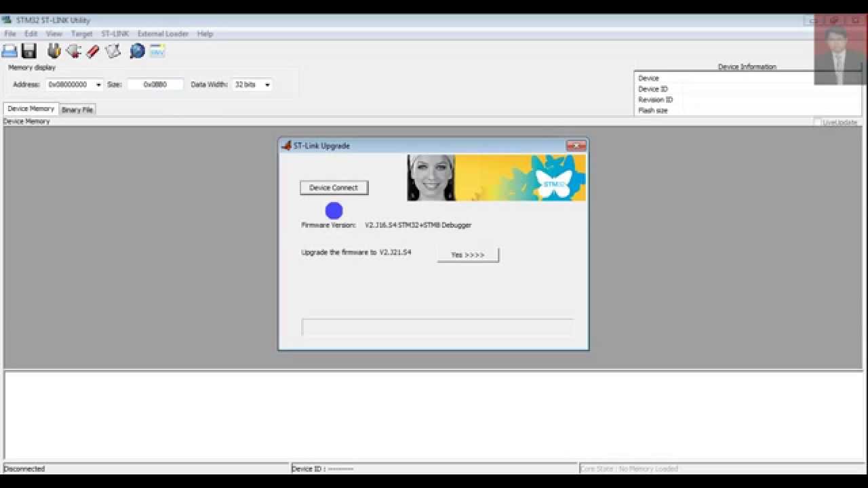Click the log output area of the main window
The width and height of the screenshot is (868, 488).
[433, 415]
